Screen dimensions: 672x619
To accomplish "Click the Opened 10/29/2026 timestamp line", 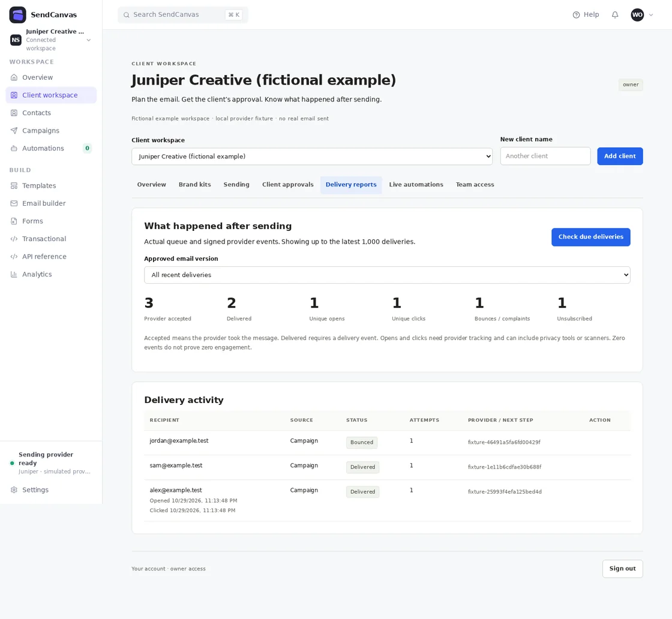I will coord(193,501).
